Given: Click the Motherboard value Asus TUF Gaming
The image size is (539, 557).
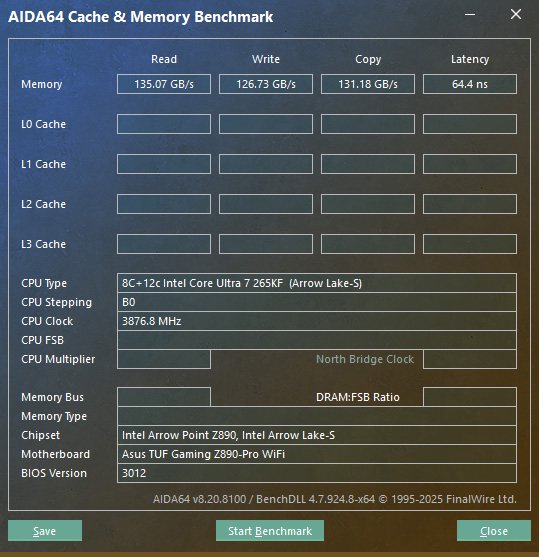Looking at the screenshot, I should pyautogui.click(x=317, y=454).
